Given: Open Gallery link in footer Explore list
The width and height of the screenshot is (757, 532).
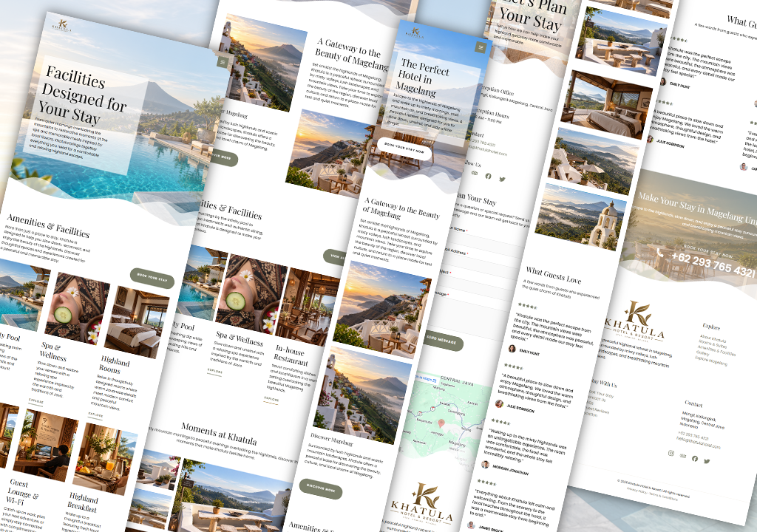Looking at the screenshot, I should (x=702, y=353).
